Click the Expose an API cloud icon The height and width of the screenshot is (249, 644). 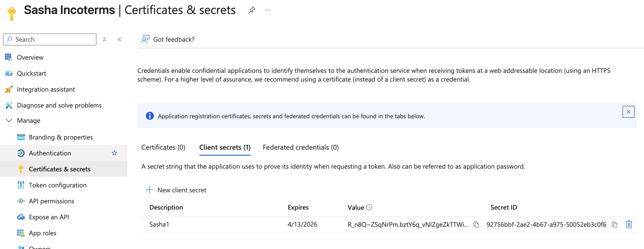pos(21,217)
